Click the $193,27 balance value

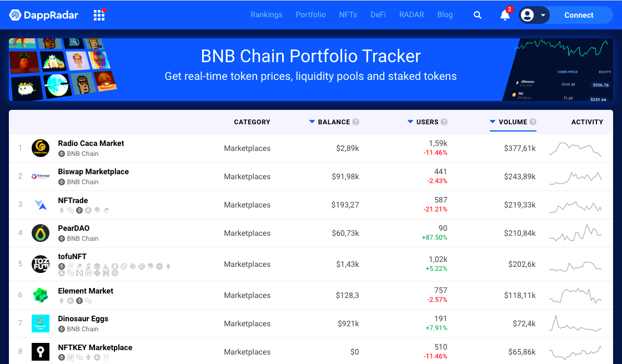pos(345,205)
